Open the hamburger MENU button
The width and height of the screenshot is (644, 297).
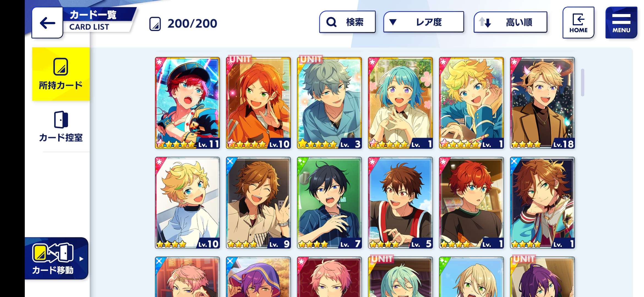coord(621,23)
